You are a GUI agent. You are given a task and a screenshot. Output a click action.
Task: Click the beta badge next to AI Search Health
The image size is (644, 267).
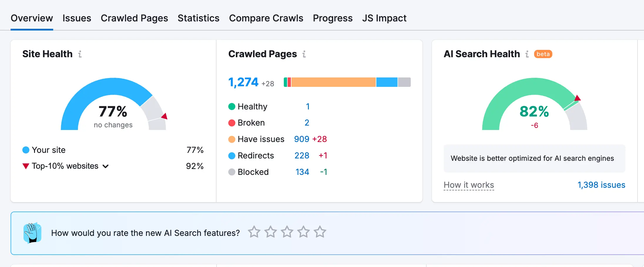pyautogui.click(x=543, y=54)
